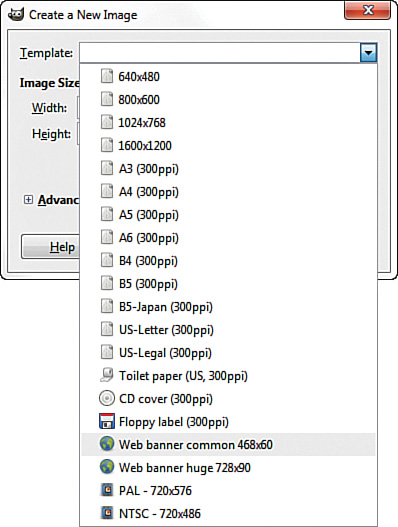Click the page icon for A6 (300ppi)

coord(107,237)
